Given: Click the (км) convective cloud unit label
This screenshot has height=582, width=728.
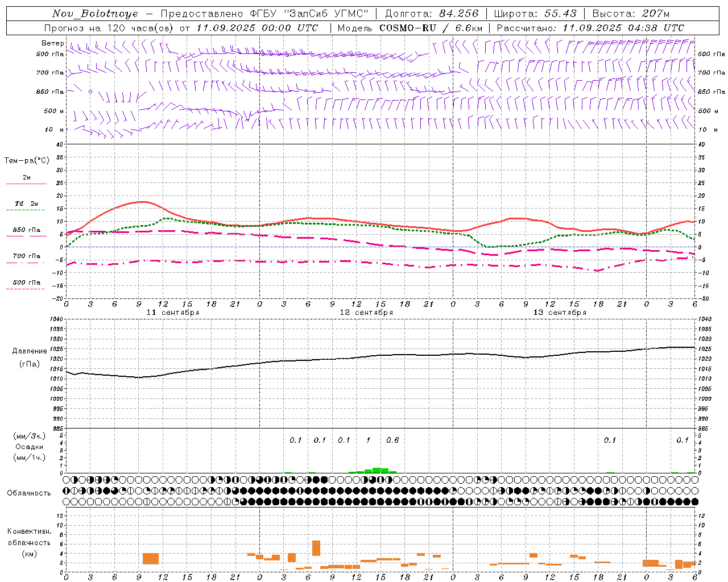Looking at the screenshot, I should click(x=30, y=554).
